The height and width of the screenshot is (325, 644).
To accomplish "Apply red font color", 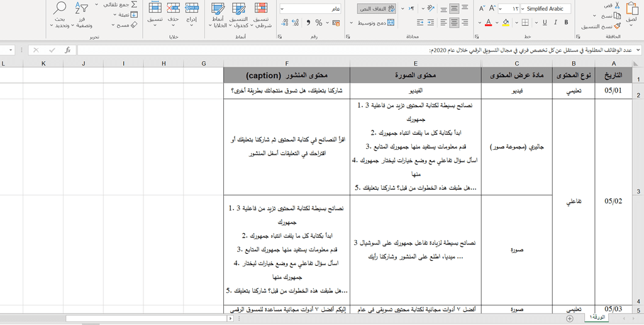I will click(488, 23).
